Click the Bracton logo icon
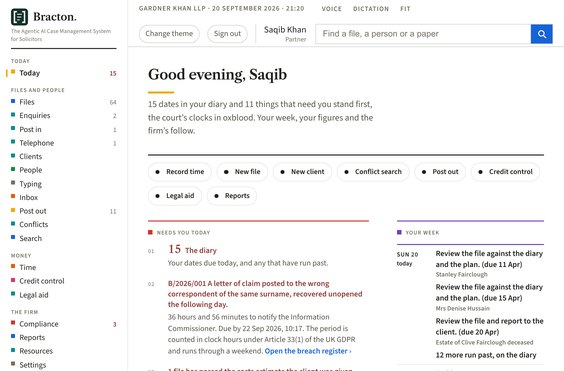Image resolution: width=564 pixels, height=371 pixels. [x=19, y=17]
